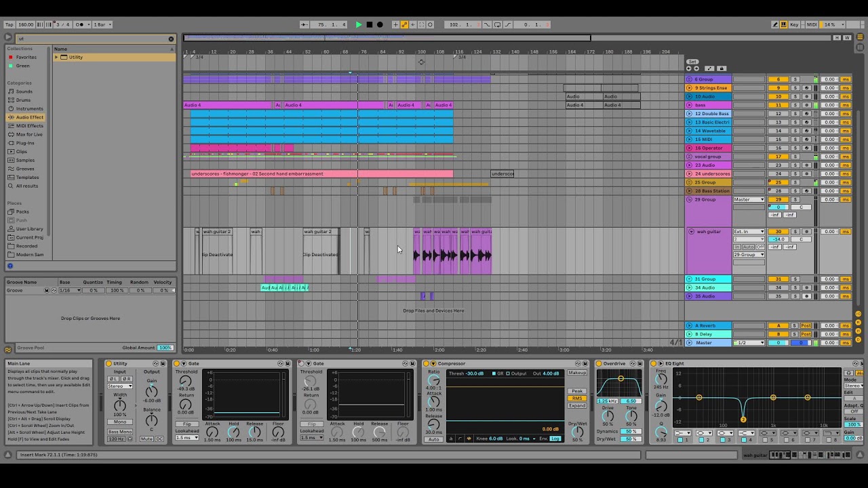This screenshot has height=488, width=868.
Task: Open the quantization menu showing 1 Bar
Action: point(102,24)
